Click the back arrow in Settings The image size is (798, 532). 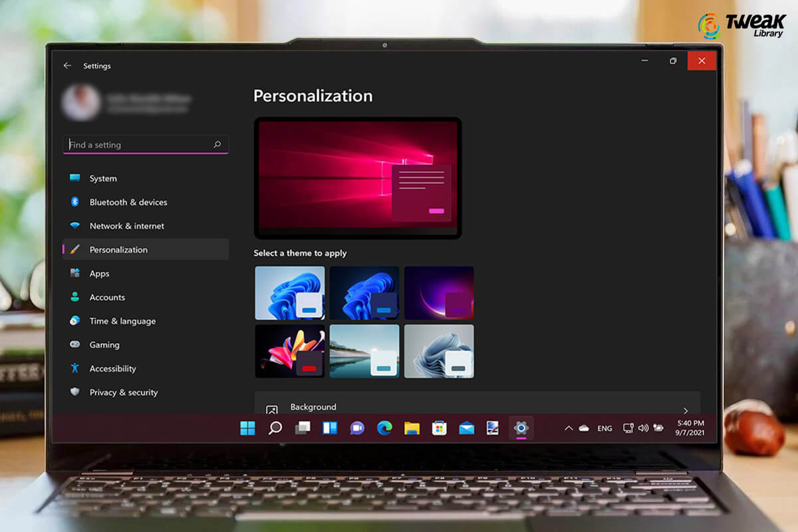tap(66, 65)
